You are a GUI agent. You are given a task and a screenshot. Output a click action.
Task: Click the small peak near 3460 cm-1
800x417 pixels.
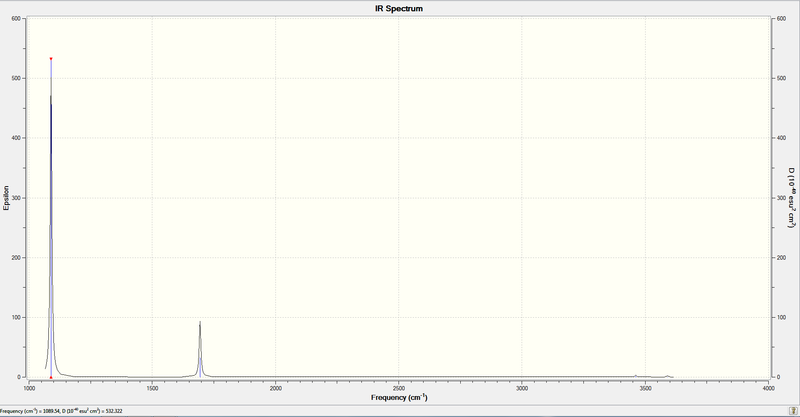[x=636, y=376]
